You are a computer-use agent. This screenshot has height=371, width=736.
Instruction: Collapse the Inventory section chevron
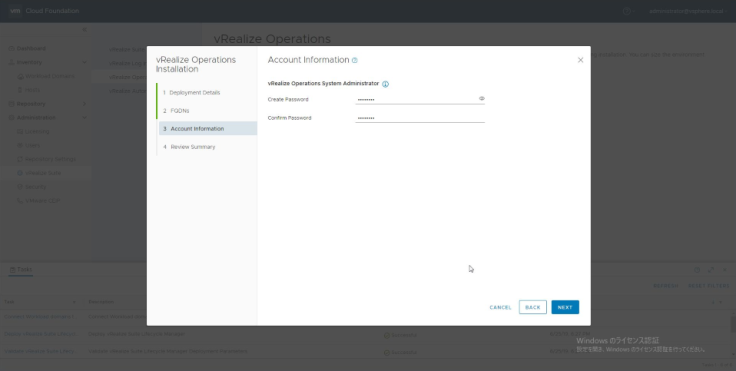[x=84, y=62]
